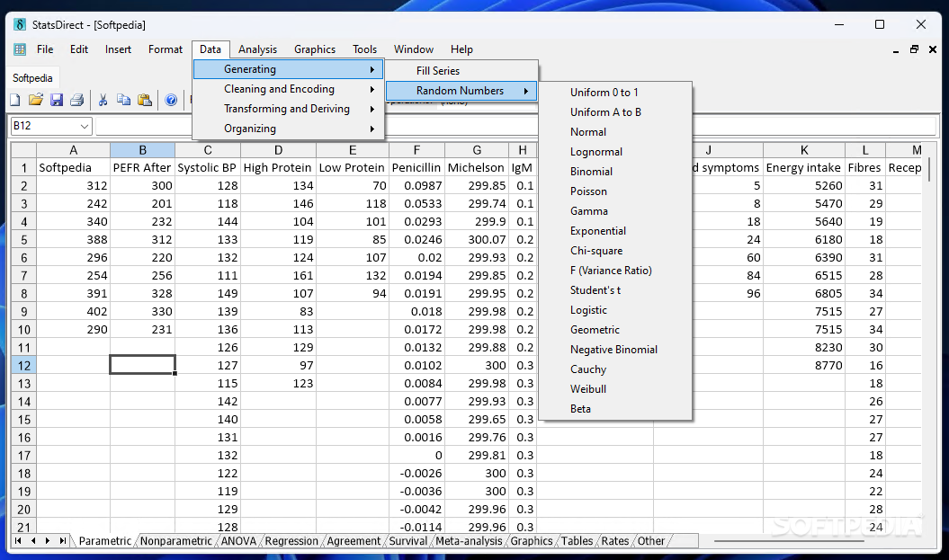Go to previous sheet tab arrow

pyautogui.click(x=33, y=540)
